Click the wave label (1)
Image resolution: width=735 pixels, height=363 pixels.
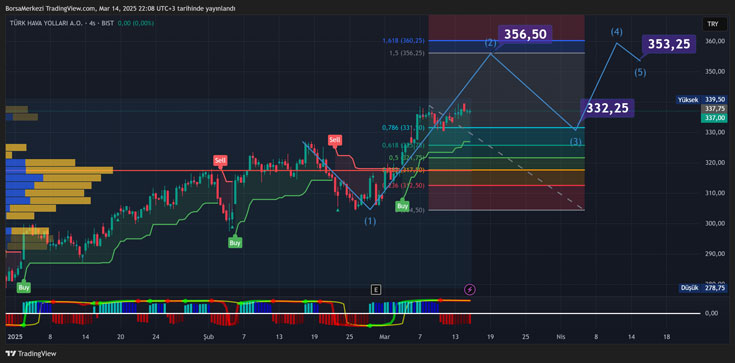tap(370, 220)
